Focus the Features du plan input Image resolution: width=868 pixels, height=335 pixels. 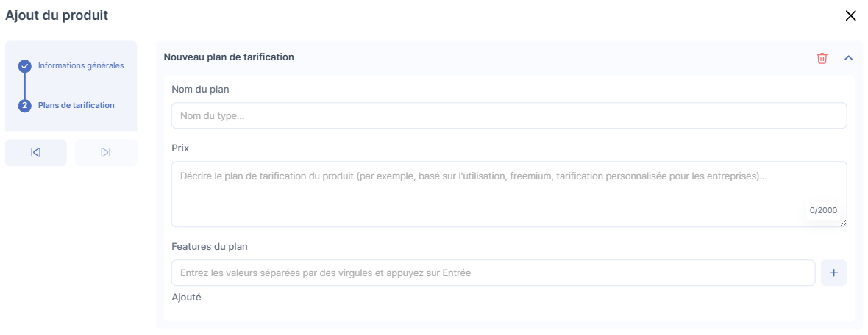point(493,273)
